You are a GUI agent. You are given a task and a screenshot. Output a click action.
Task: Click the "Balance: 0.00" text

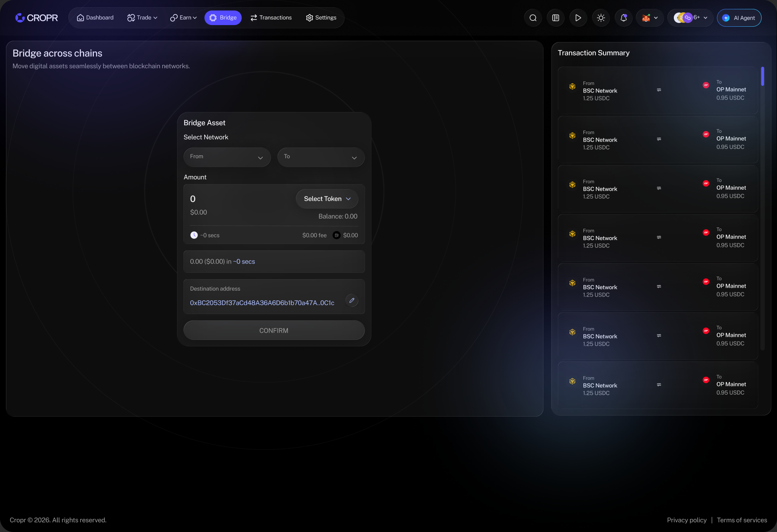coord(338,216)
